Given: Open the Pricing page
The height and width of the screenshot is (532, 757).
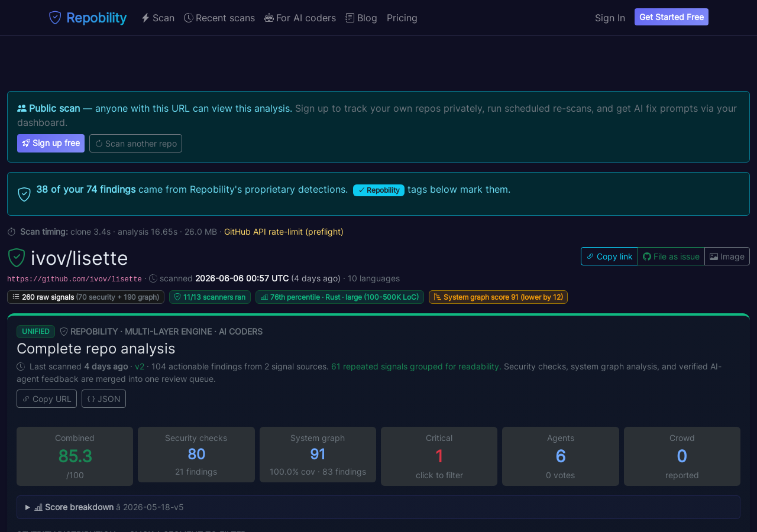Looking at the screenshot, I should (x=402, y=18).
